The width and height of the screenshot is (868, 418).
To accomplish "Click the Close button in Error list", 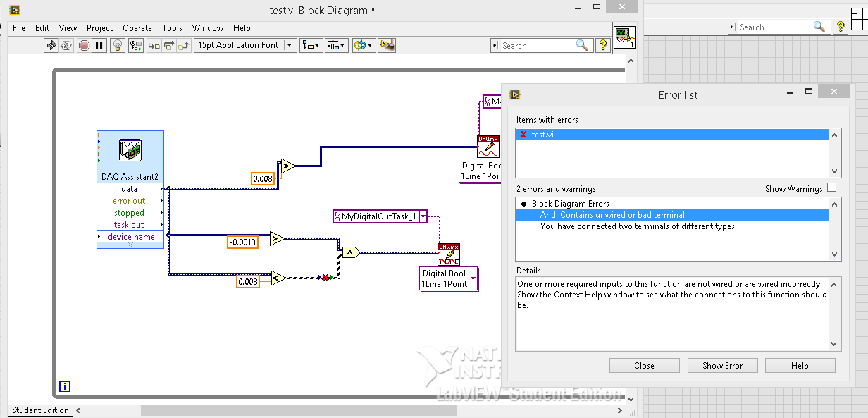I will (644, 366).
